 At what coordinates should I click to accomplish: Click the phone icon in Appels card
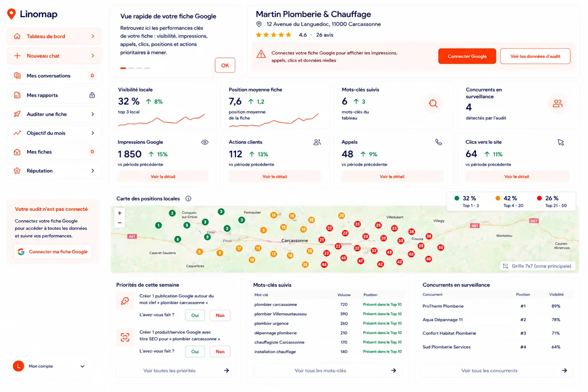(439, 142)
